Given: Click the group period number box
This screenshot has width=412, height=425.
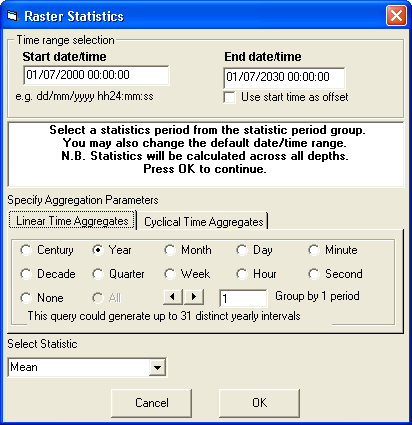Looking at the screenshot, I should [243, 298].
